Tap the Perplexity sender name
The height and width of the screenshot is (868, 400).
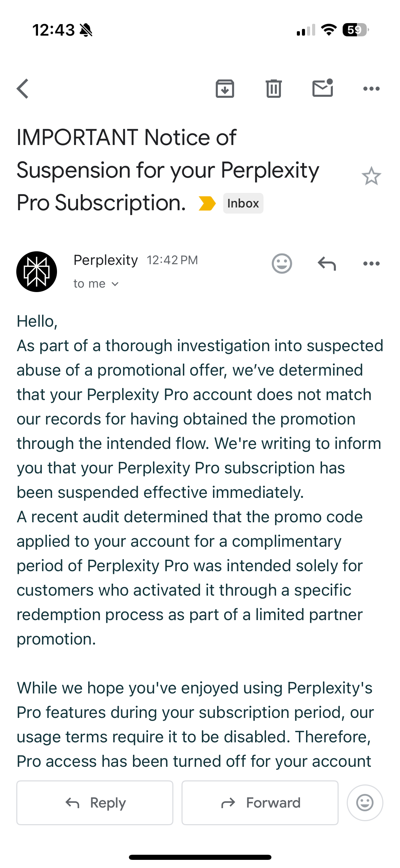click(106, 260)
